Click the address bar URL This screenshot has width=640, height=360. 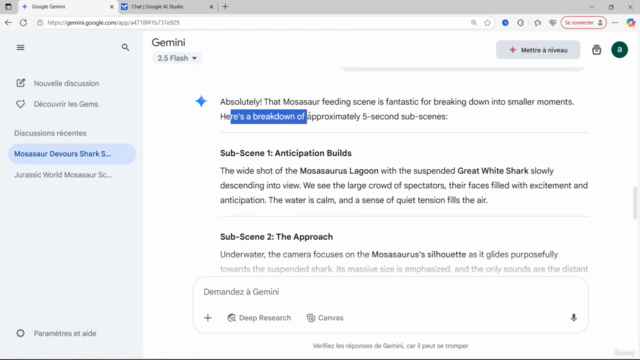[113, 23]
